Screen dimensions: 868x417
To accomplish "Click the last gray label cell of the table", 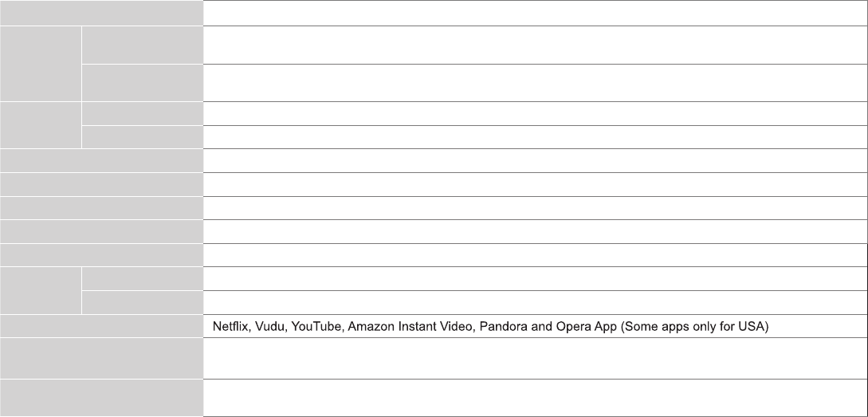I will (x=101, y=397).
